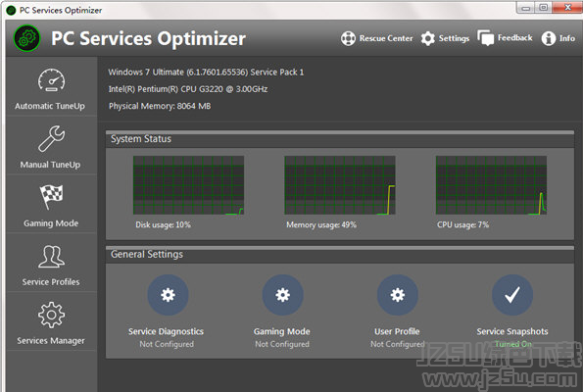Open Settings text link in header
This screenshot has width=583, height=392.
coord(454,38)
